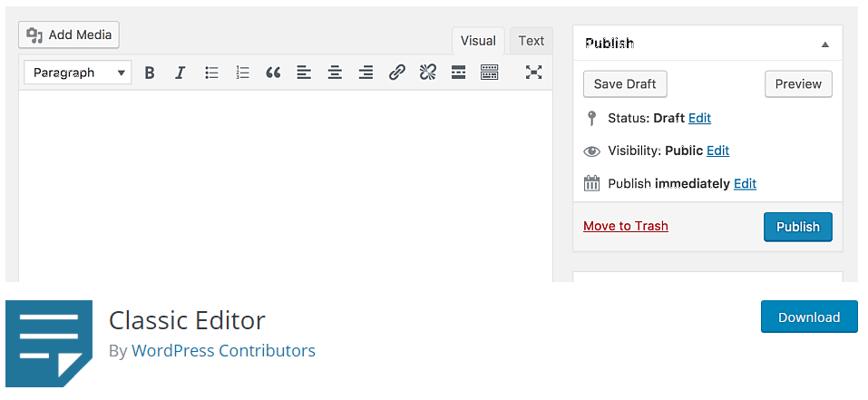Align text right

(x=366, y=73)
